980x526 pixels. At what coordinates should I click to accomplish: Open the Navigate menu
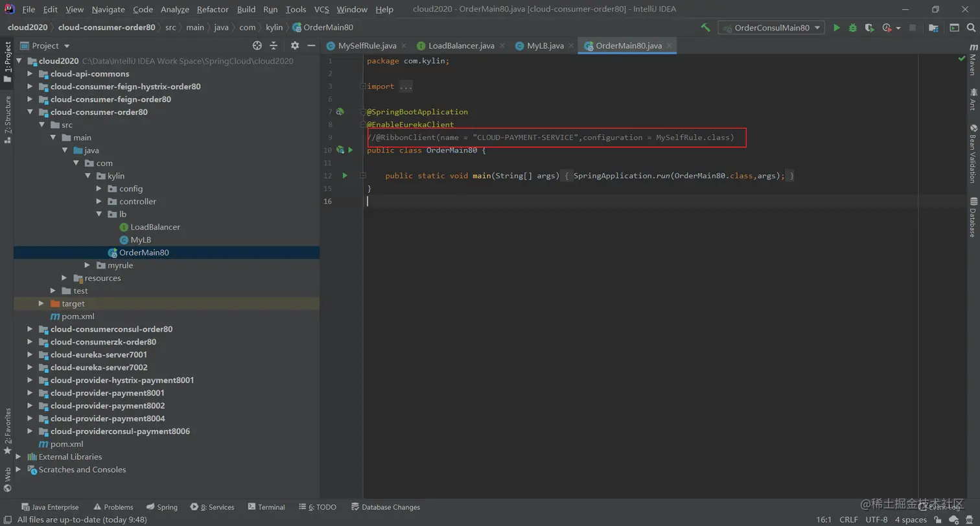point(108,9)
